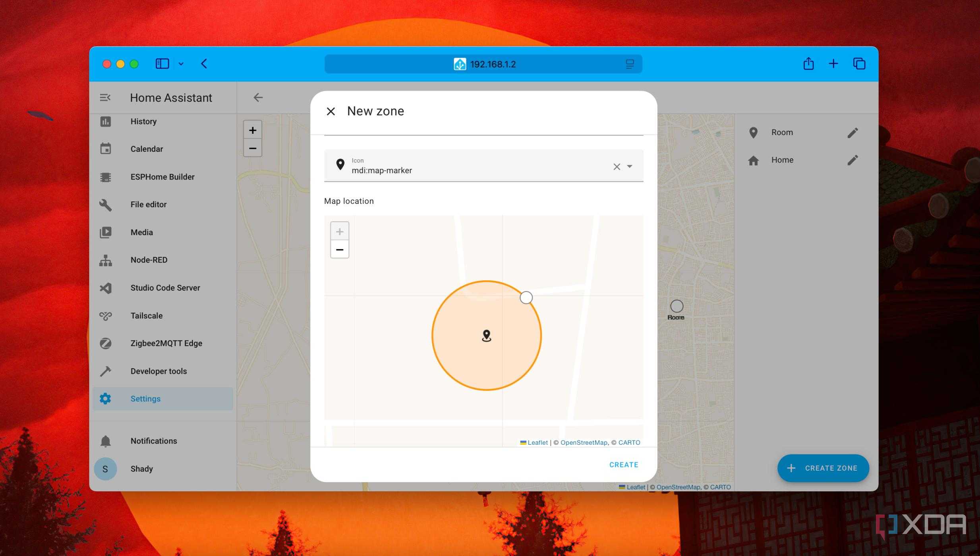
Task: Collapse the Home Assistant sidebar menu
Action: [x=105, y=98]
